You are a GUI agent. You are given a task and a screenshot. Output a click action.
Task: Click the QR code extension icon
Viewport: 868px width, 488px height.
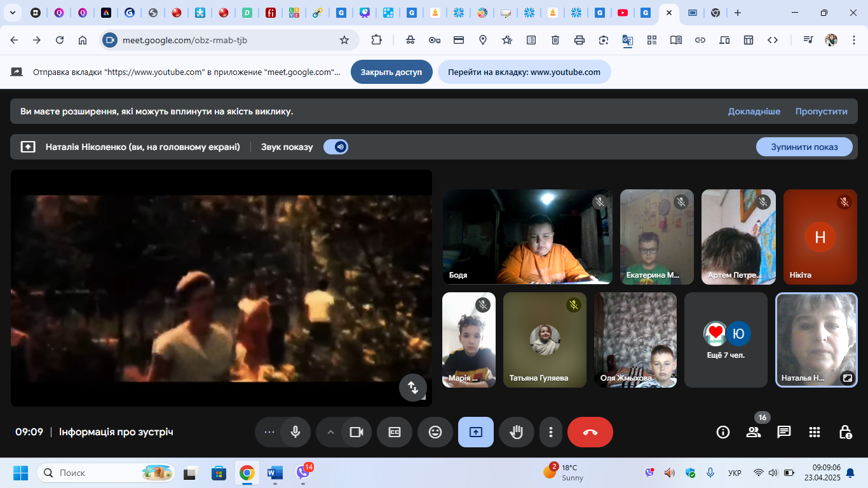(652, 40)
